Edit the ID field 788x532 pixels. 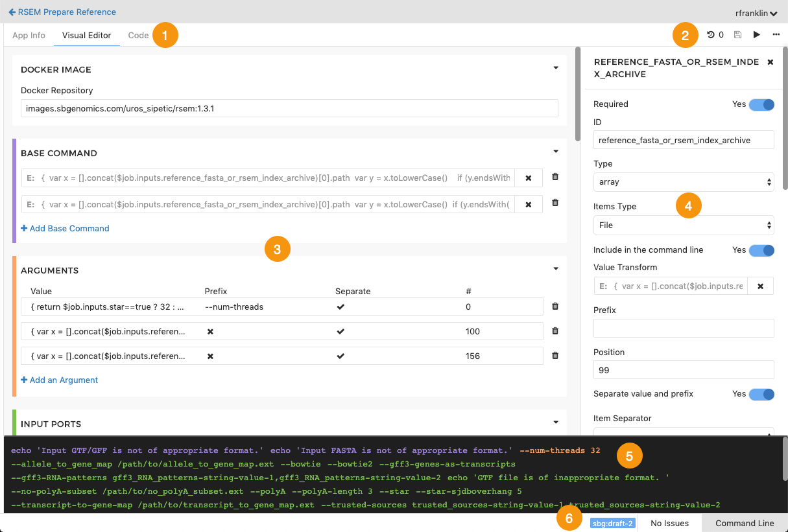point(684,140)
